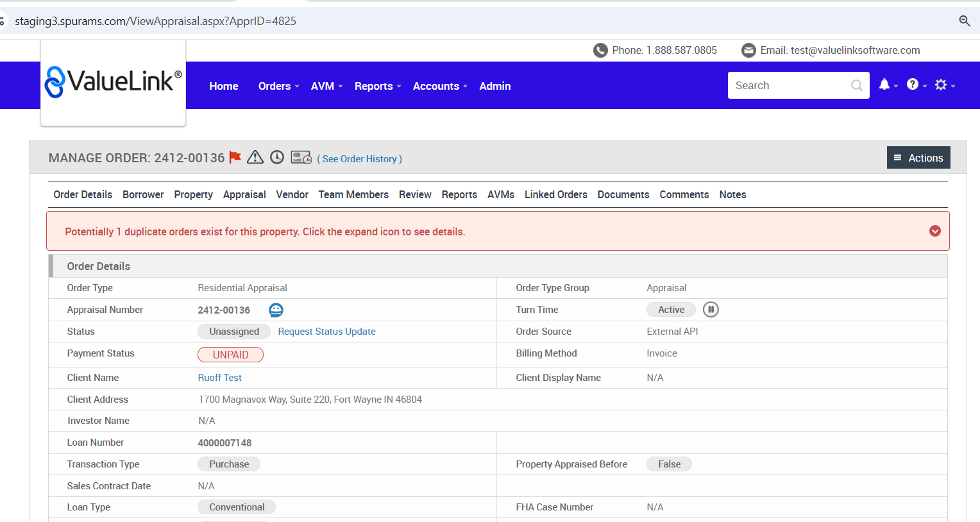Click the browser address bar URL
Image resolution: width=980 pixels, height=522 pixels.
(x=156, y=21)
